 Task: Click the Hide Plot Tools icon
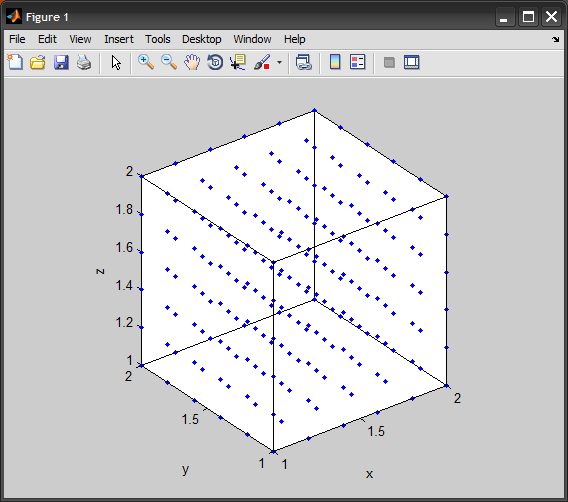coord(389,63)
